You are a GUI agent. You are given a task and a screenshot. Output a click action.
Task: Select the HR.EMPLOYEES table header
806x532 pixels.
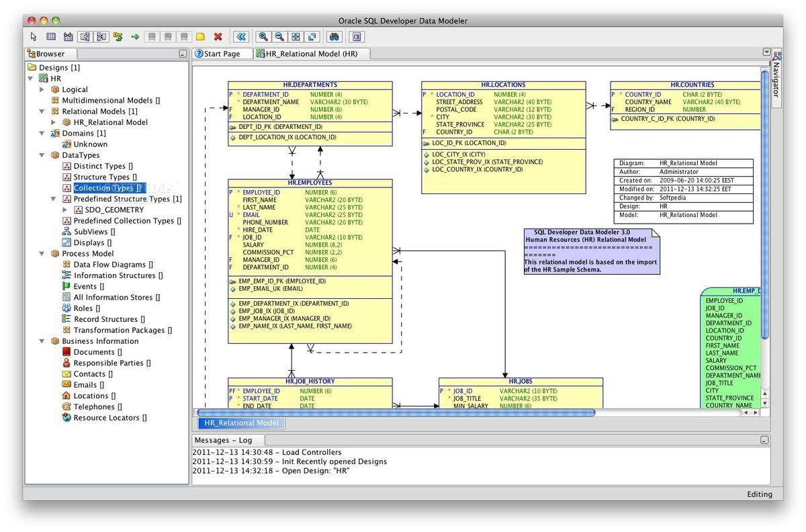pos(310,183)
